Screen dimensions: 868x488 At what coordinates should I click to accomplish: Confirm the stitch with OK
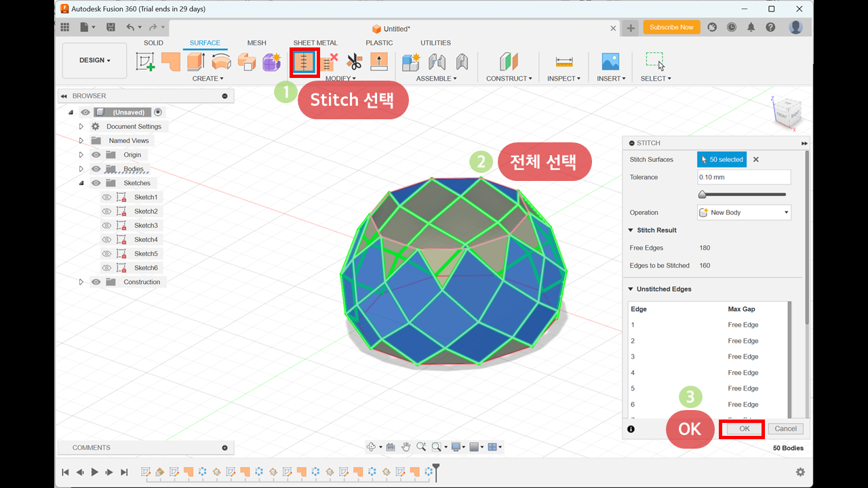pyautogui.click(x=744, y=428)
